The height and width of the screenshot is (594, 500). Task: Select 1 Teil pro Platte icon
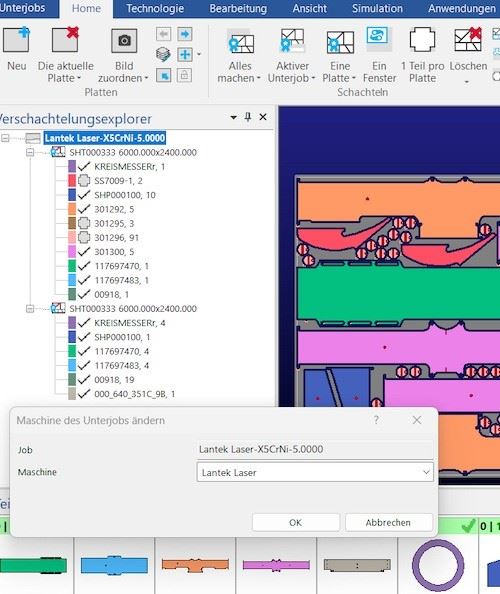[422, 39]
